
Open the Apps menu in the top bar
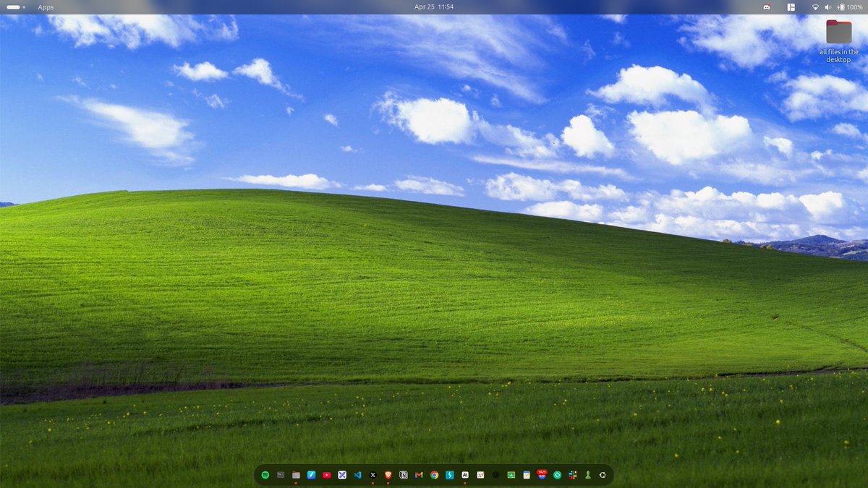click(x=46, y=7)
